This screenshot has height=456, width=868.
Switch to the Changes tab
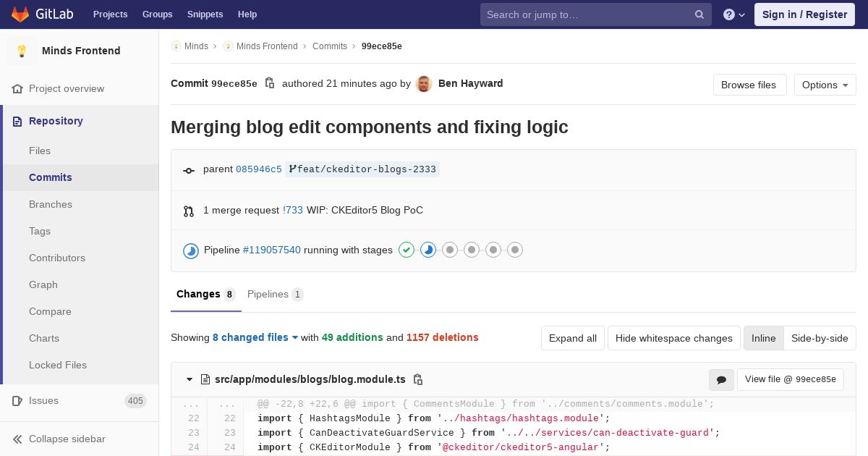(206, 295)
